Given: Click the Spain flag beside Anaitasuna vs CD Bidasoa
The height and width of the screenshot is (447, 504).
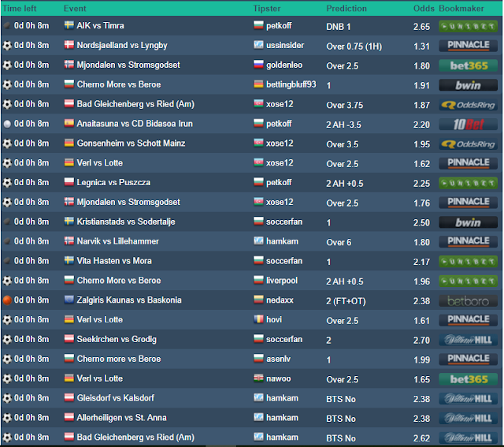Looking at the screenshot, I should coord(69,123).
